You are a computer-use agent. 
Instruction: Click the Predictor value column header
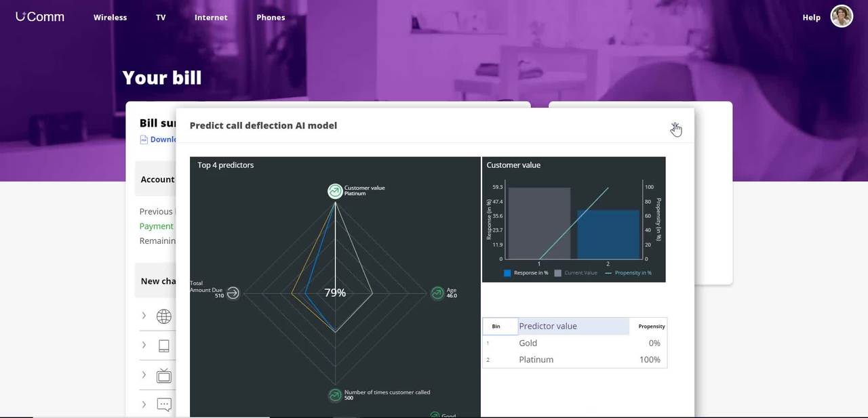(573, 326)
